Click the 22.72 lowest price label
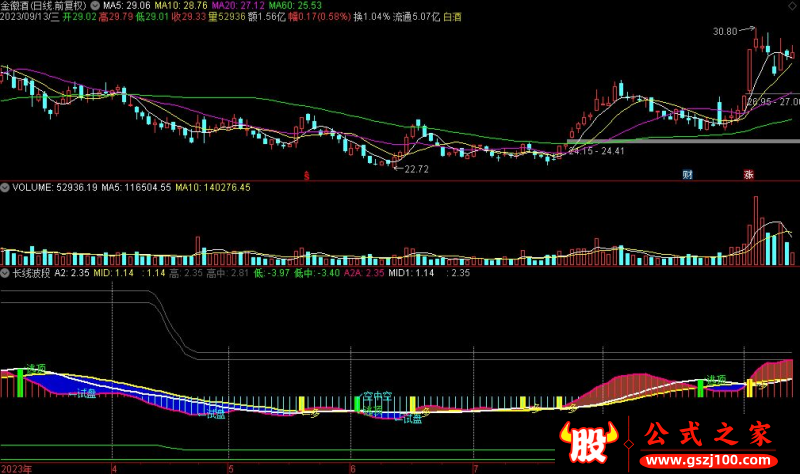The width and height of the screenshot is (800, 474). click(x=416, y=169)
